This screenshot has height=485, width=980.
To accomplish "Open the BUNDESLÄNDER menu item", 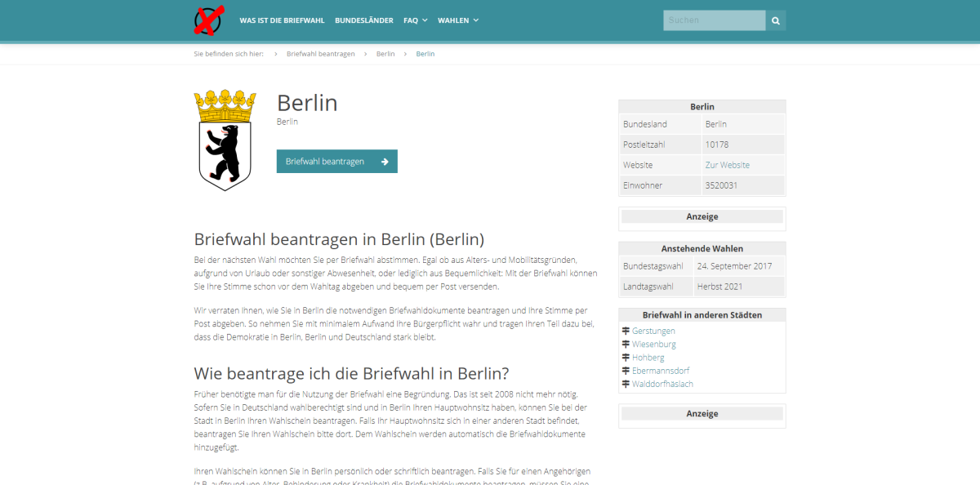I will tap(364, 20).
